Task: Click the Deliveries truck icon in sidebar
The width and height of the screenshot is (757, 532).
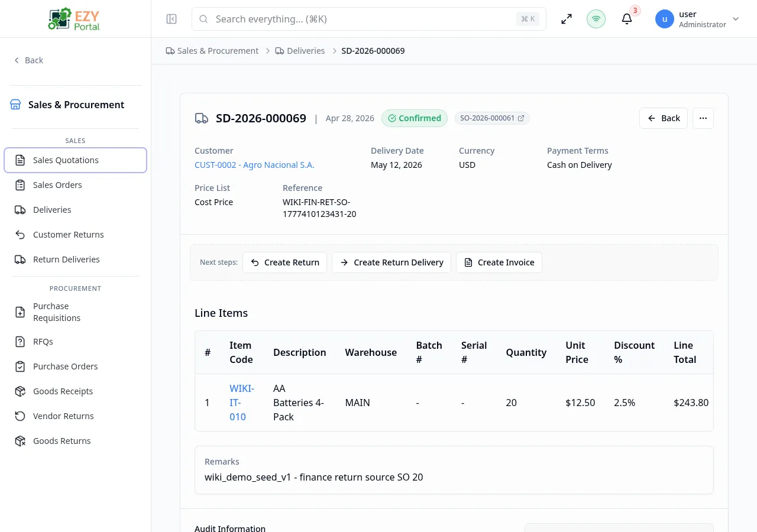Action: 20,210
